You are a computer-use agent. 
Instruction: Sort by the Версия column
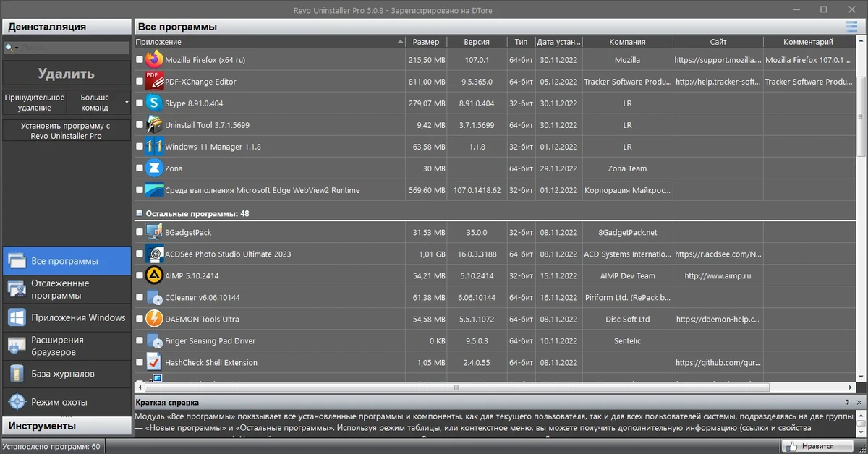(x=477, y=42)
